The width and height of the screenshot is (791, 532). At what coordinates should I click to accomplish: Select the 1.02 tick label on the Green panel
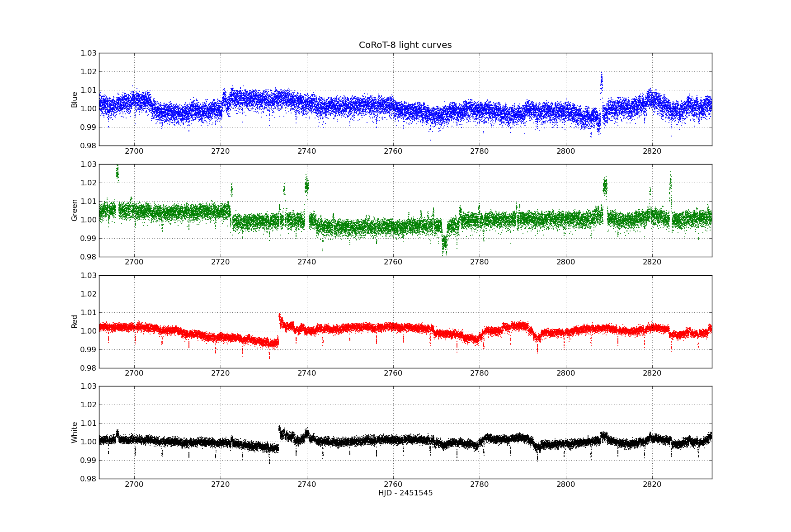(89, 183)
